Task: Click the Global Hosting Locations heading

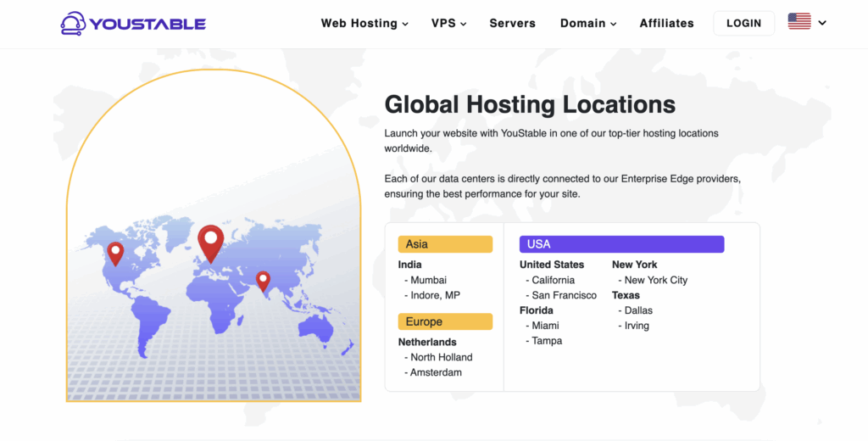Action: [x=530, y=104]
